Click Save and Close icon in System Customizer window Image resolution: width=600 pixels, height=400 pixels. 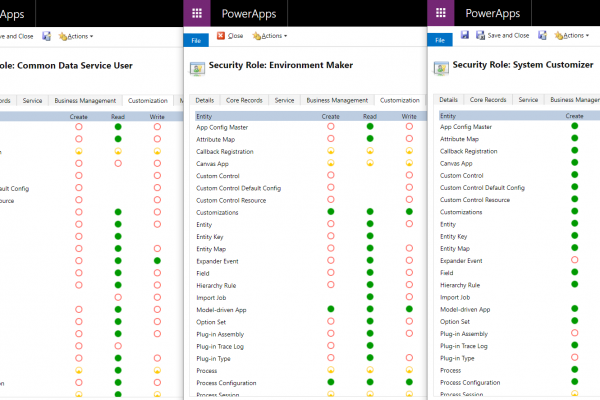(x=480, y=35)
